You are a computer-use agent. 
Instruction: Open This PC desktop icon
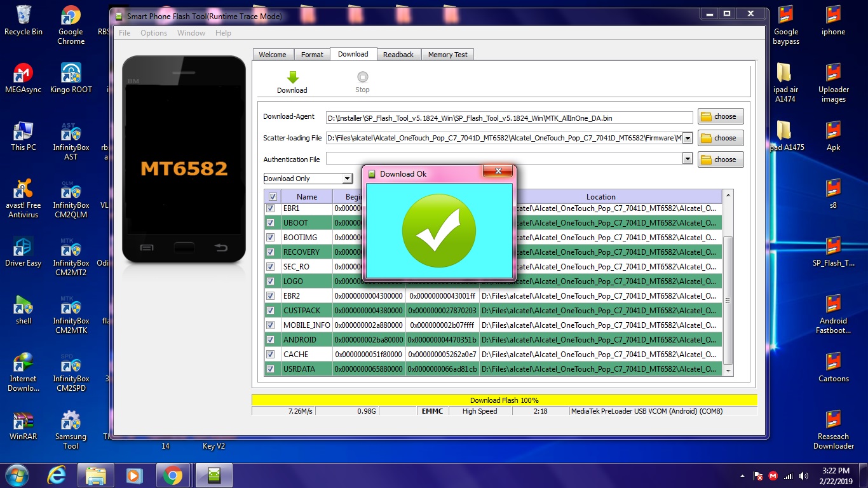(x=24, y=136)
